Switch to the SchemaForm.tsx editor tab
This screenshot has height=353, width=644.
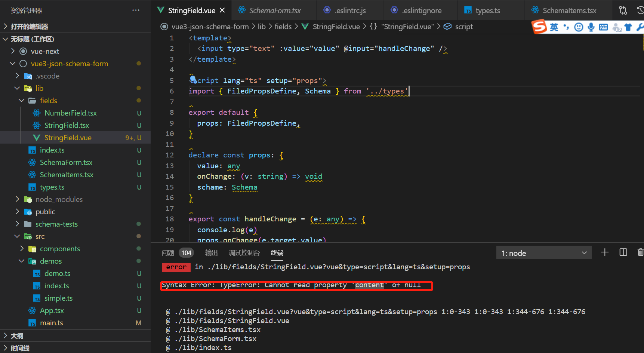(x=275, y=10)
